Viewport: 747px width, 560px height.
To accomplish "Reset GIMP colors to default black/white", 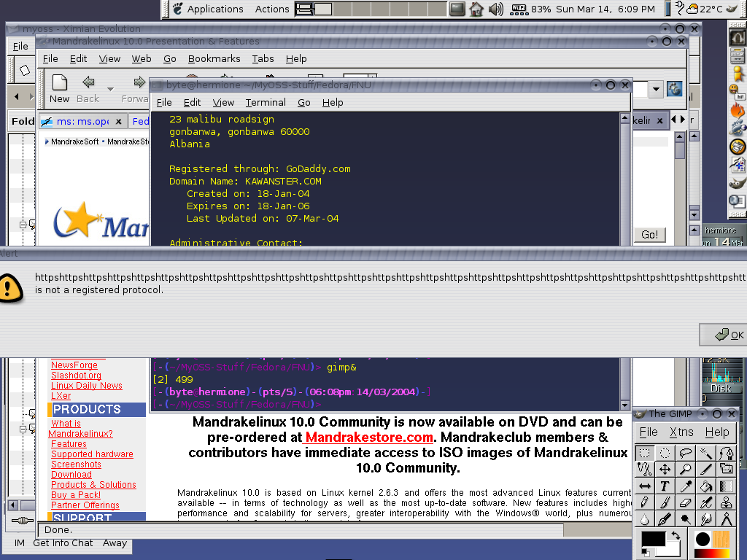I will click(x=645, y=553).
